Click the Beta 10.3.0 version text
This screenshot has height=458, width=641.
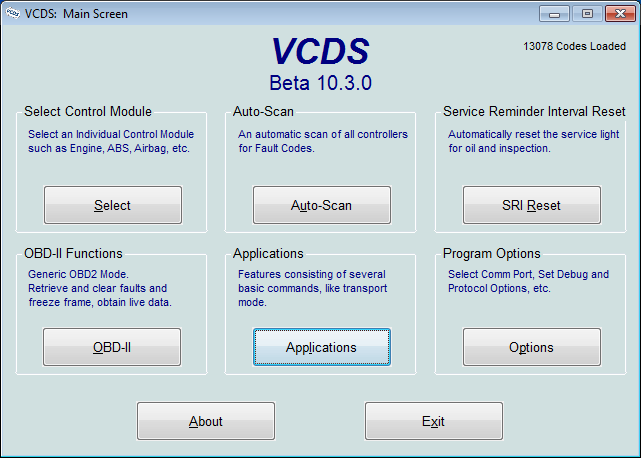point(320,82)
